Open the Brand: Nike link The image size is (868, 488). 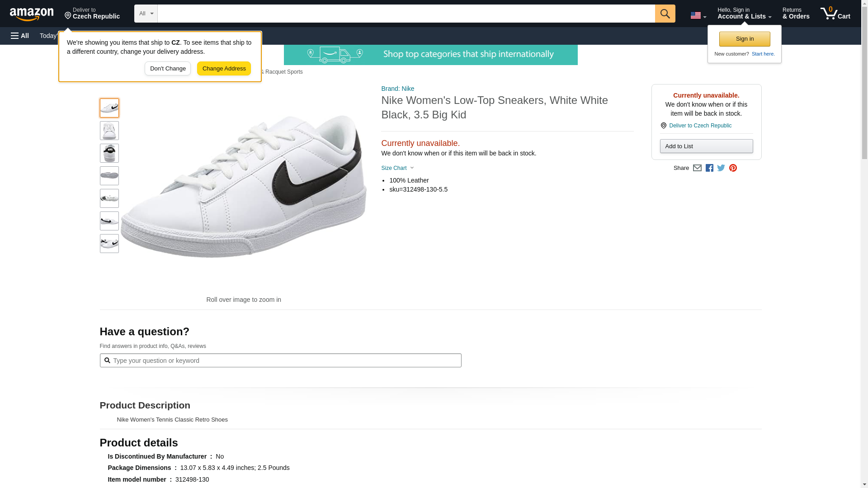(397, 89)
